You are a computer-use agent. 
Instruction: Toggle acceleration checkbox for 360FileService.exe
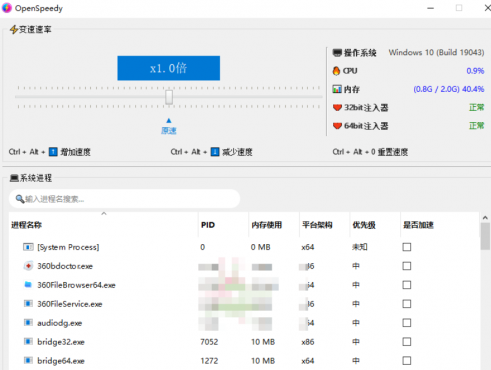click(407, 304)
